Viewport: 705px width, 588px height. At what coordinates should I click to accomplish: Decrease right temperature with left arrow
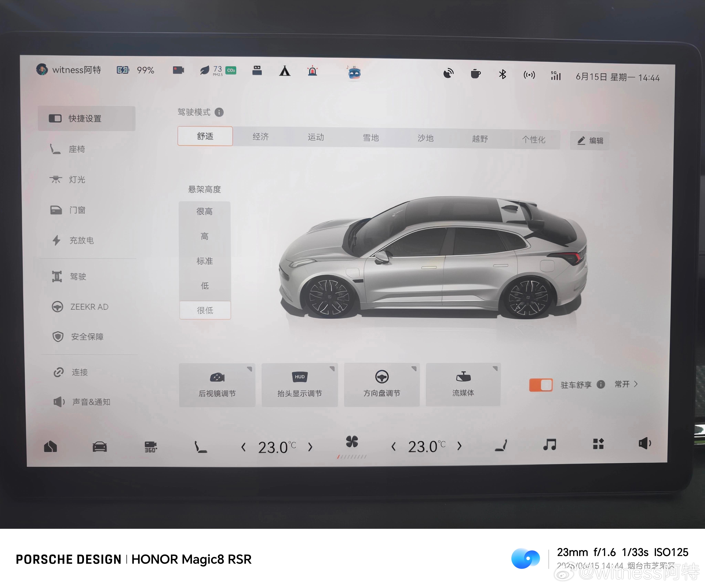pyautogui.click(x=393, y=447)
